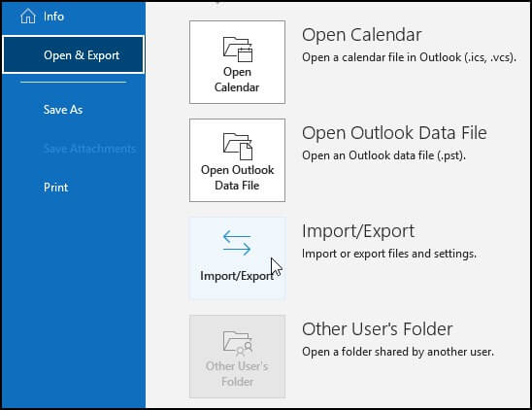Select the Open & Export tab

pyautogui.click(x=73, y=54)
